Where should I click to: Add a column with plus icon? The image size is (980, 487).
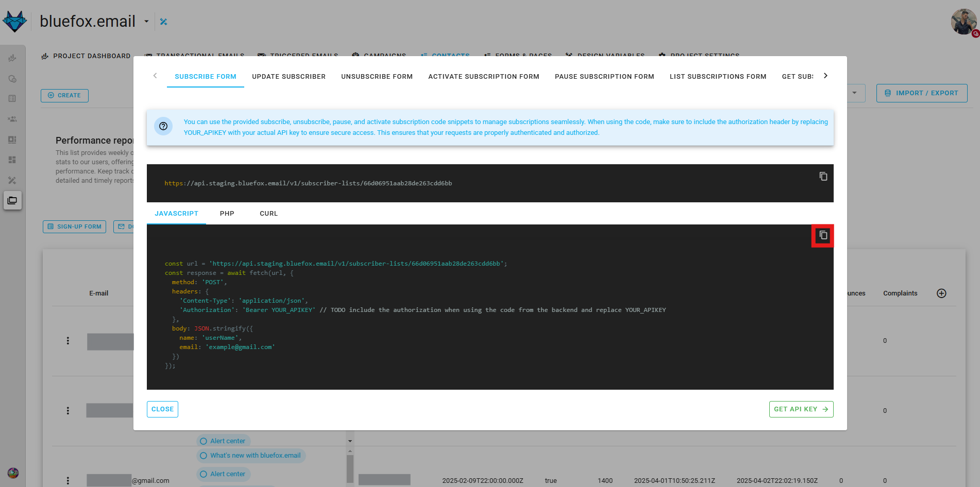[x=941, y=293]
